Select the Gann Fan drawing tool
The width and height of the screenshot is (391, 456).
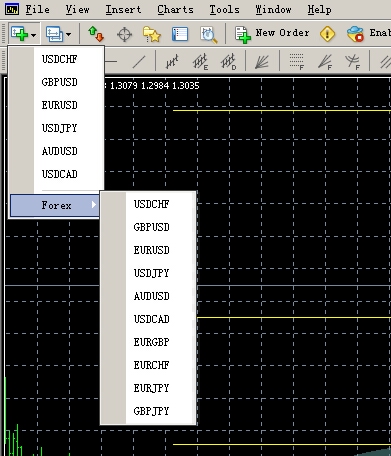click(262, 62)
